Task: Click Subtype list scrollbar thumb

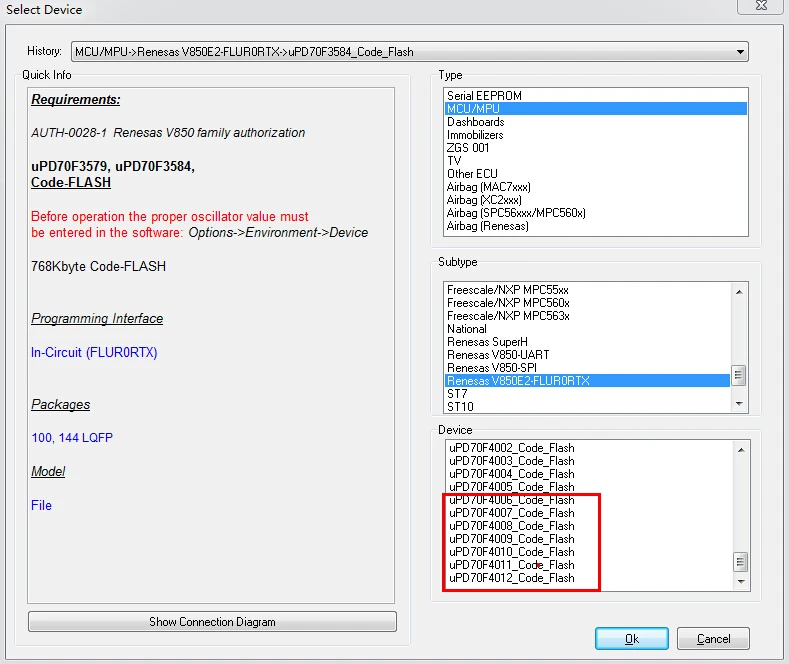Action: [x=739, y=375]
